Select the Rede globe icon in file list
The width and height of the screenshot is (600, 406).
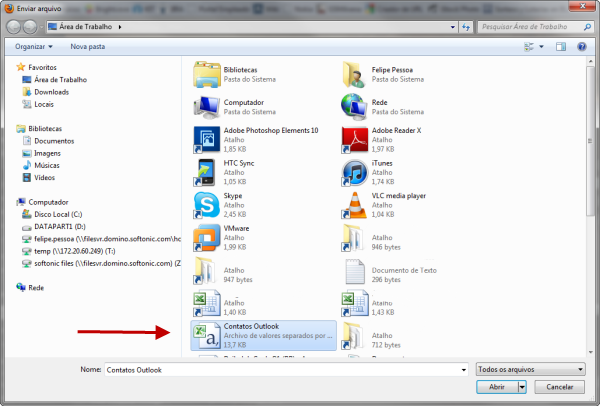354,107
